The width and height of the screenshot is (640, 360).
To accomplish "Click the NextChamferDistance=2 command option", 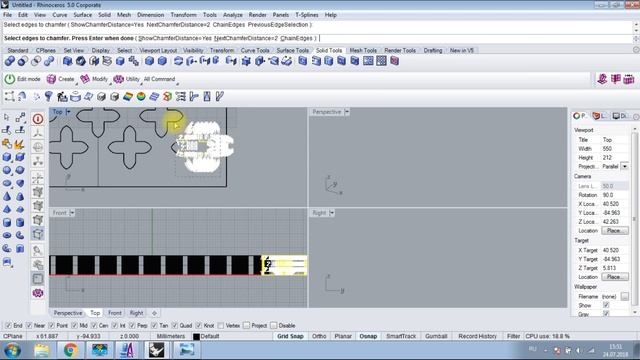I will (x=246, y=38).
